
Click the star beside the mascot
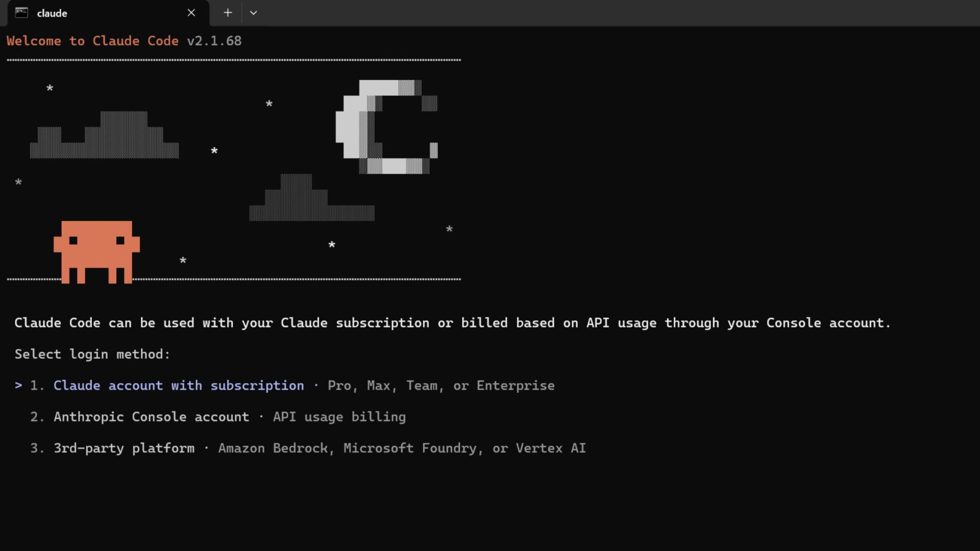coord(183,261)
